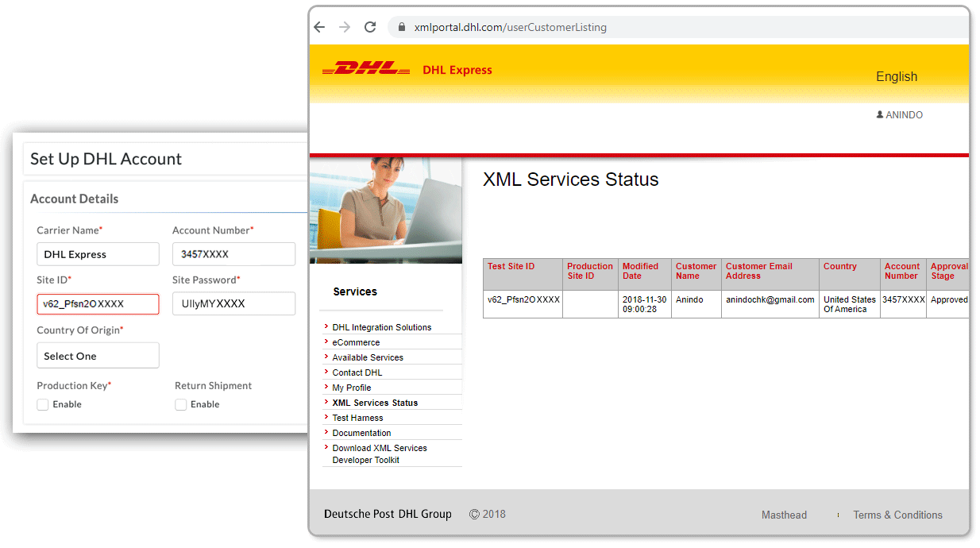Image resolution: width=980 pixels, height=548 pixels.
Task: Open the English language selector
Action: tap(897, 76)
